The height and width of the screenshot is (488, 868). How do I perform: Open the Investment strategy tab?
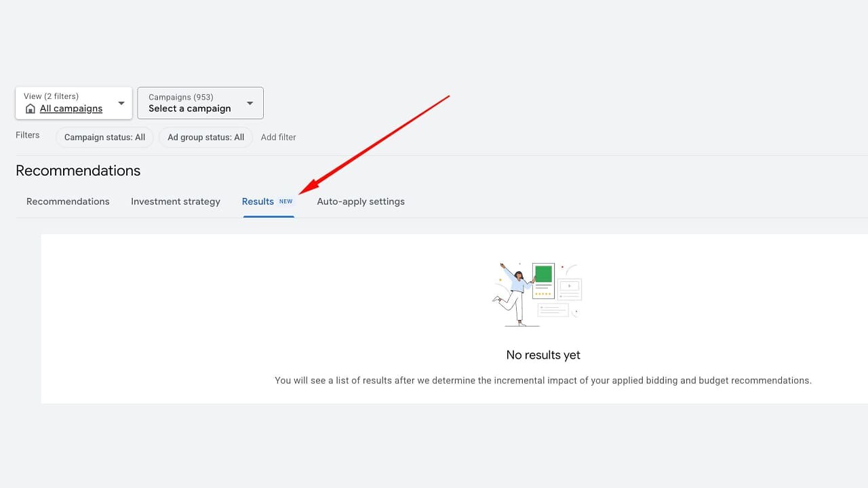[176, 201]
